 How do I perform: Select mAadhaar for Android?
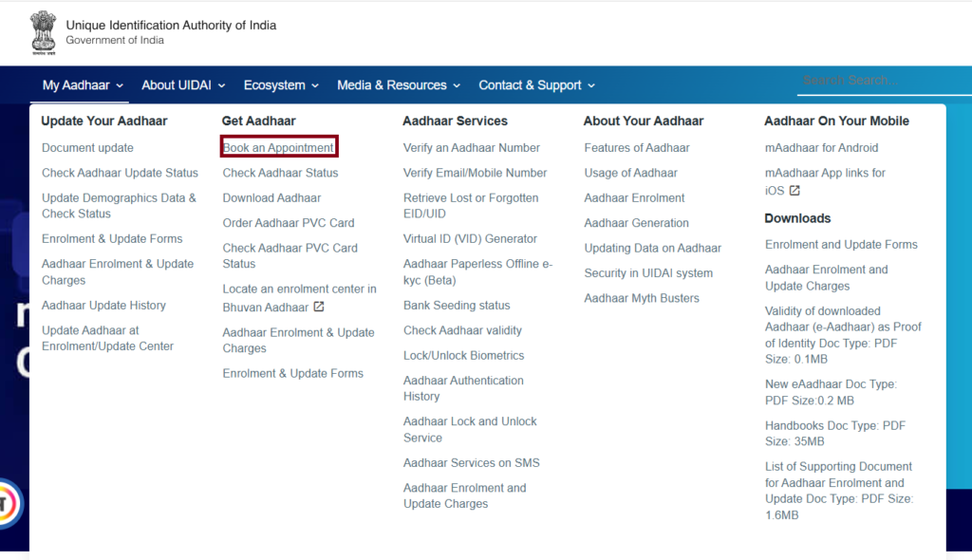tap(821, 148)
